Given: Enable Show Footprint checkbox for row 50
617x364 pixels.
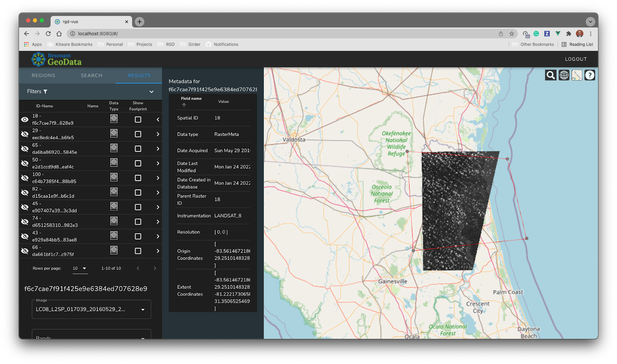Looking at the screenshot, I should 138,163.
